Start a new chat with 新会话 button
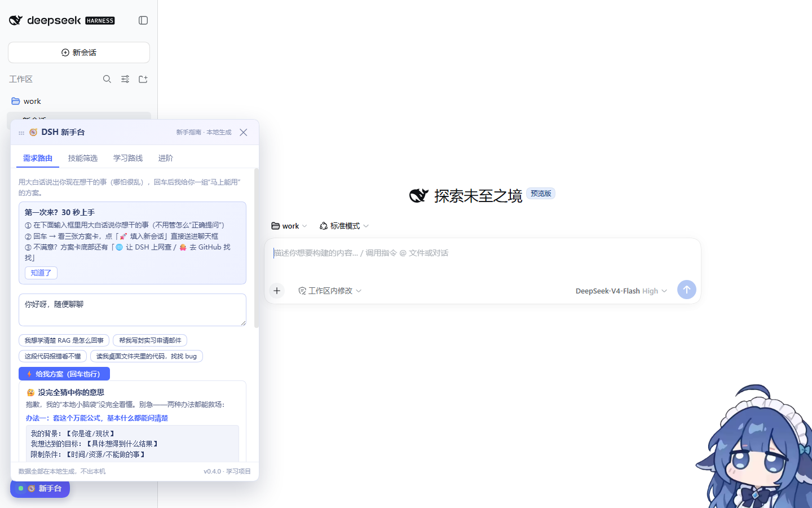Screen dimensions: 812x508 coord(79,52)
